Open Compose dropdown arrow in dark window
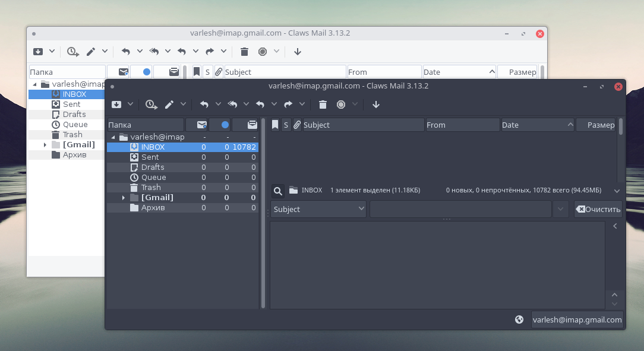Screen dimensions: 644x351 [x=183, y=105]
